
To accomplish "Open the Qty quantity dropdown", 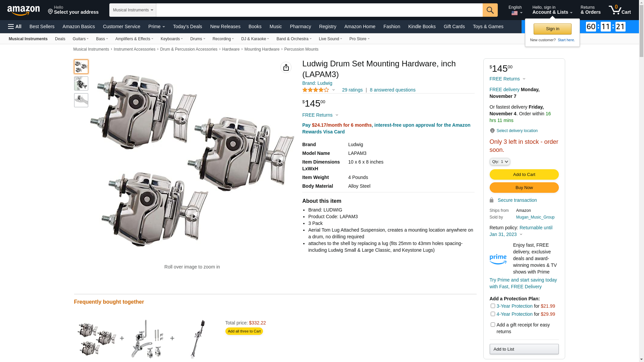I will (x=500, y=162).
